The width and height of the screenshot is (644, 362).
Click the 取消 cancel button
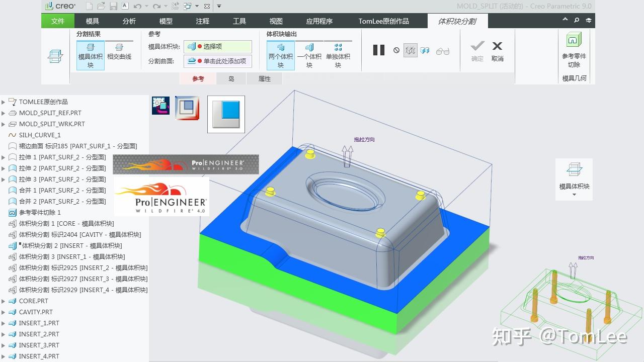[497, 50]
